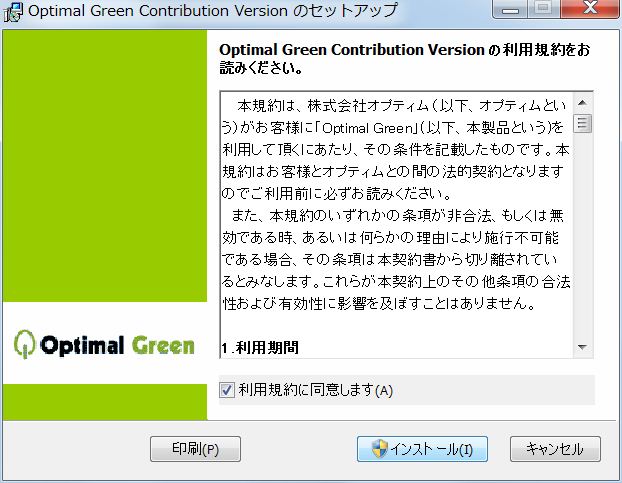
Task: Click the license text scrollbar up arrow
Action: click(x=582, y=103)
